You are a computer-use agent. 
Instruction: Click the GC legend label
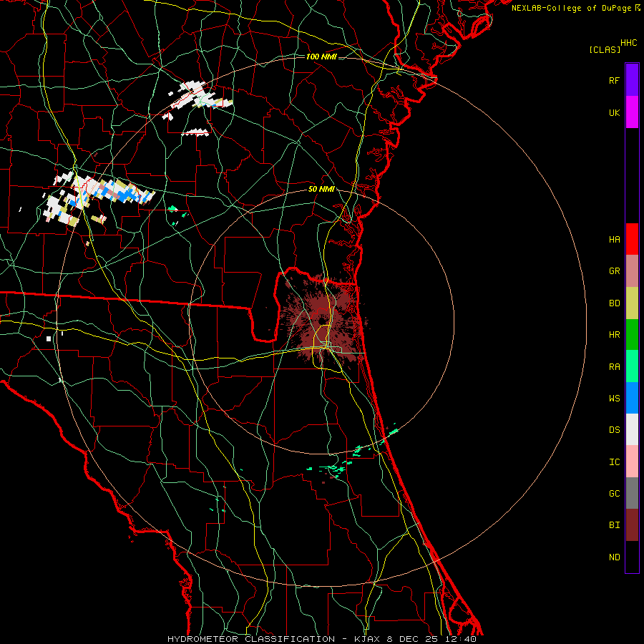(614, 494)
